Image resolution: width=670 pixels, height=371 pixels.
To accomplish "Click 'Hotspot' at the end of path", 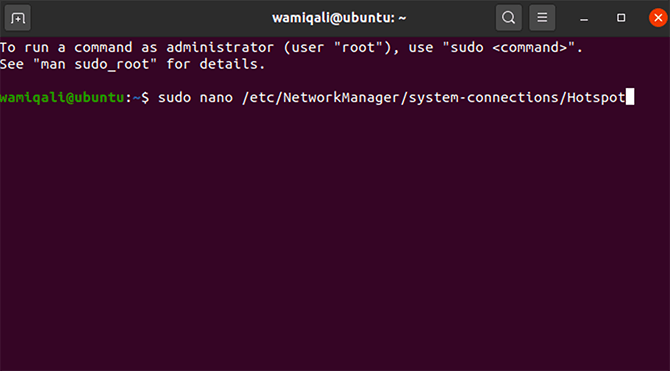I will 597,97.
